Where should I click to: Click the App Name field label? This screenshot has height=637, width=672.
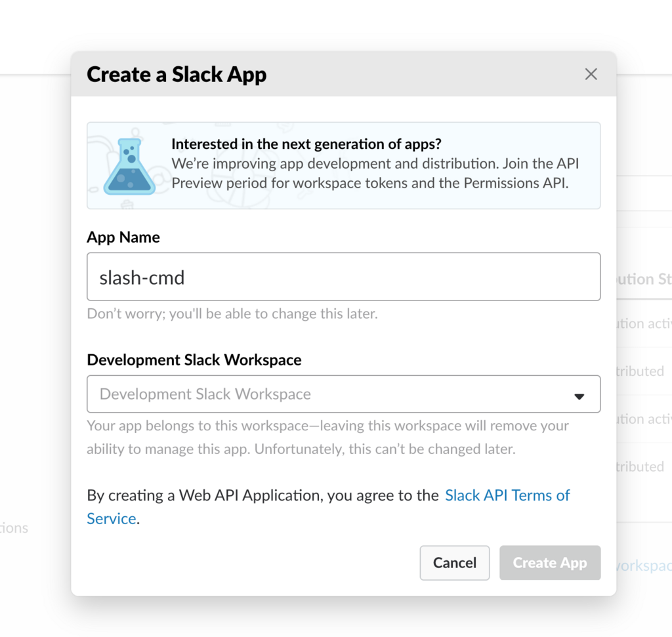pos(123,237)
